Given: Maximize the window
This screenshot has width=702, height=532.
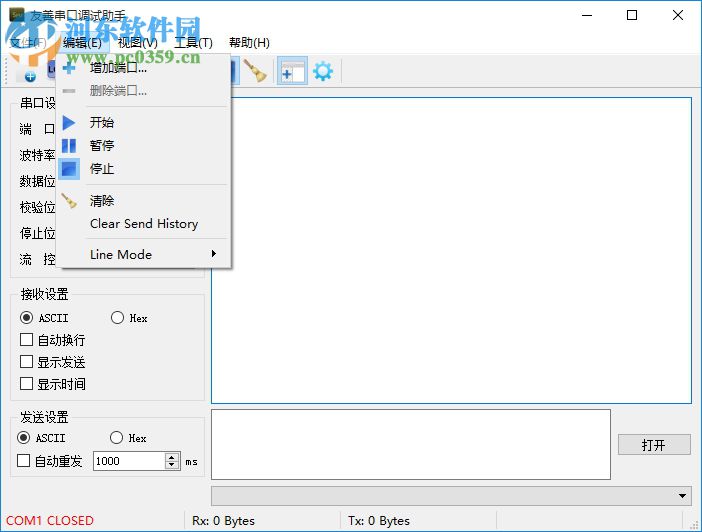Looking at the screenshot, I should (x=632, y=15).
